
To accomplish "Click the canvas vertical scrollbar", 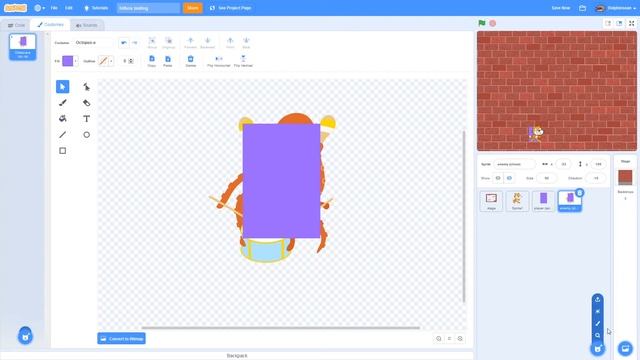I will click(x=464, y=216).
